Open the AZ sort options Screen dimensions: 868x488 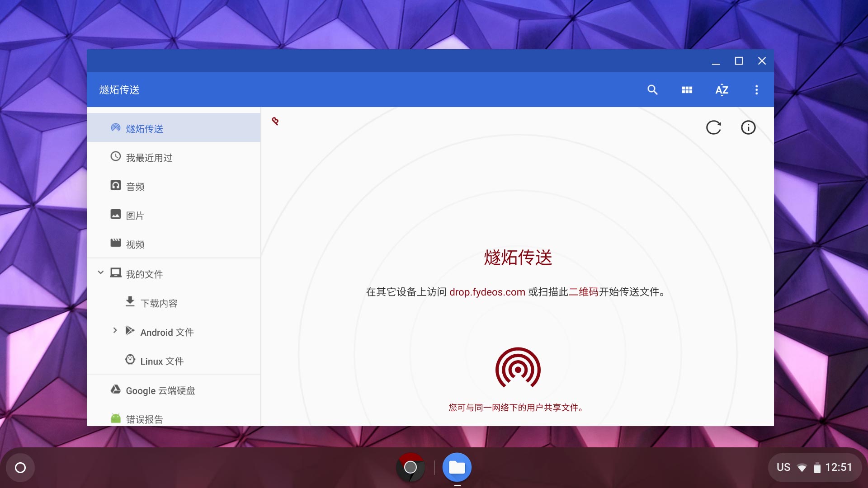(x=722, y=90)
